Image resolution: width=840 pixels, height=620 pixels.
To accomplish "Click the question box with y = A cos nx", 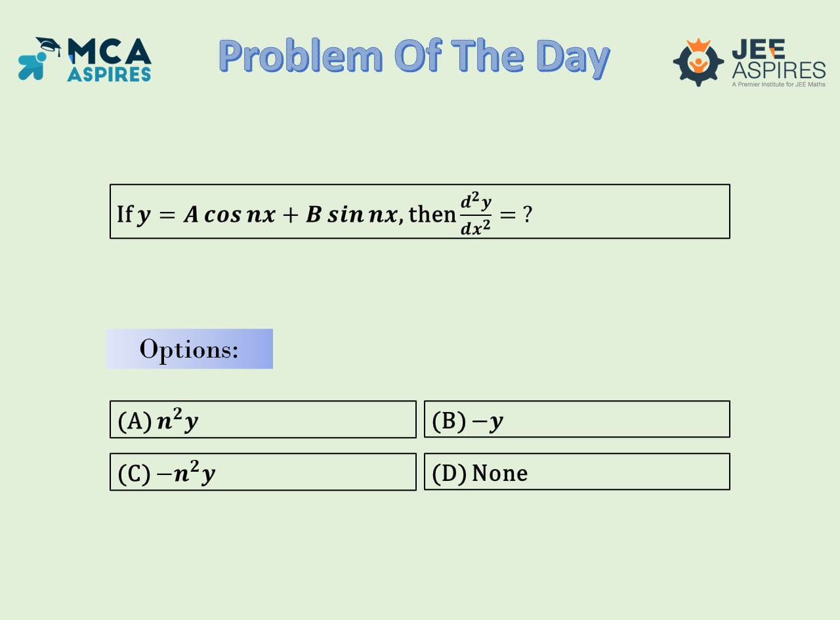I will (420, 211).
